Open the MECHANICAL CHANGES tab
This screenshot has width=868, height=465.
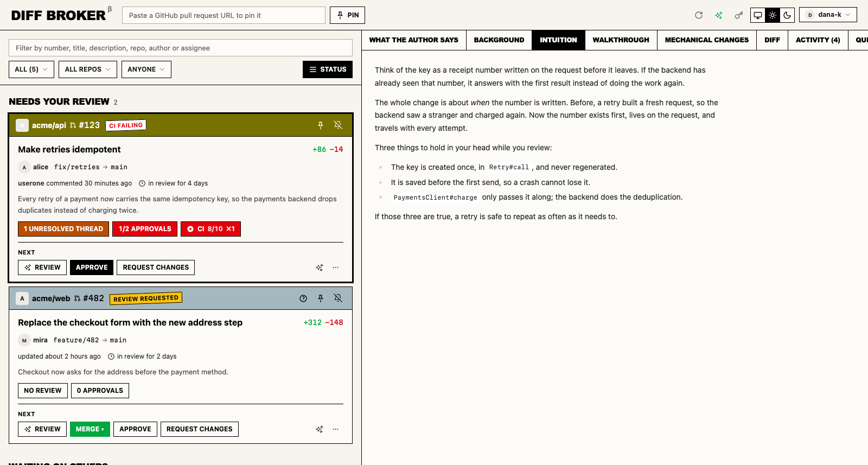tap(707, 40)
